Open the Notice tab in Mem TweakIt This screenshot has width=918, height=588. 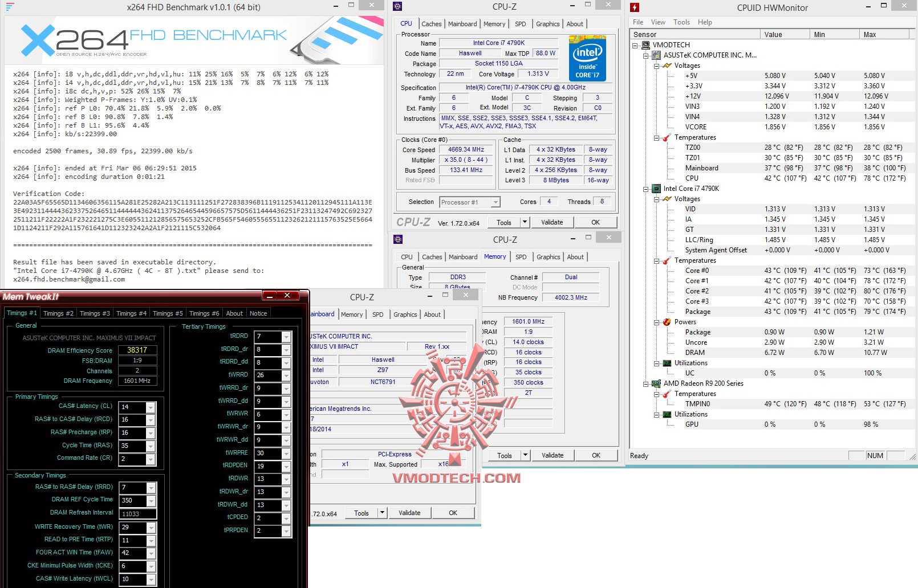(258, 313)
